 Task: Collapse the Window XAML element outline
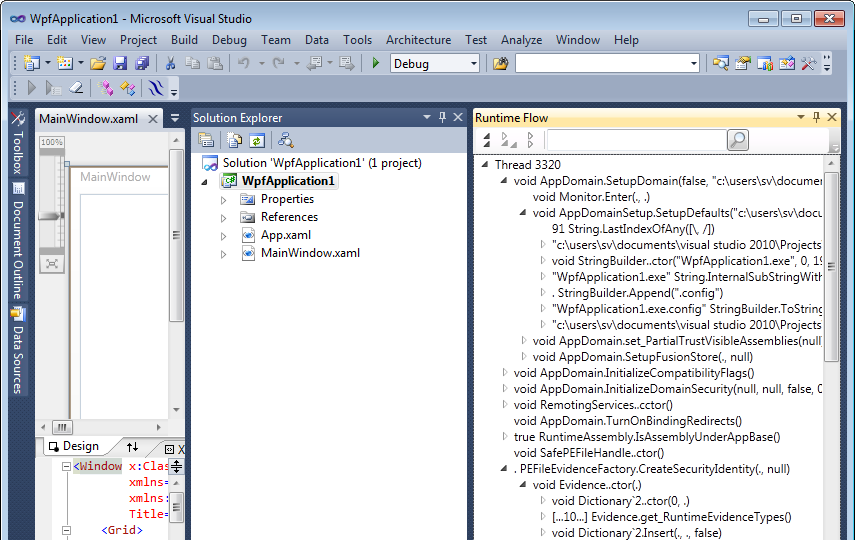pyautogui.click(x=67, y=466)
